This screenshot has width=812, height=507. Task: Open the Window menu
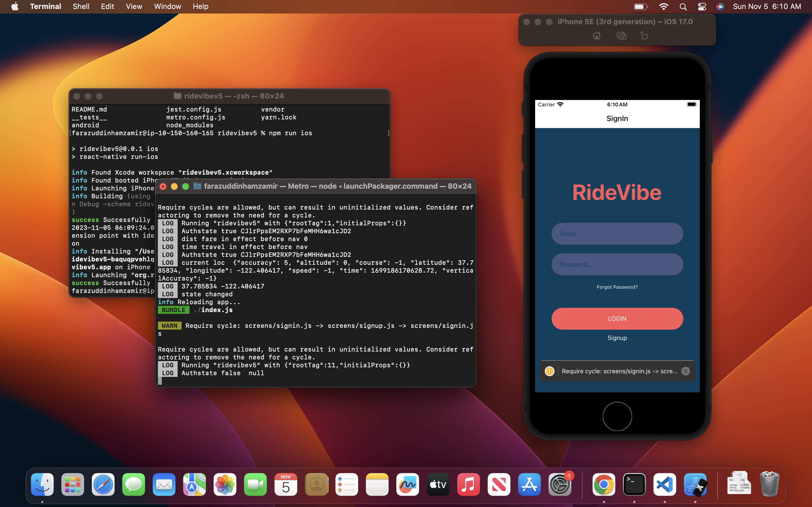click(167, 6)
